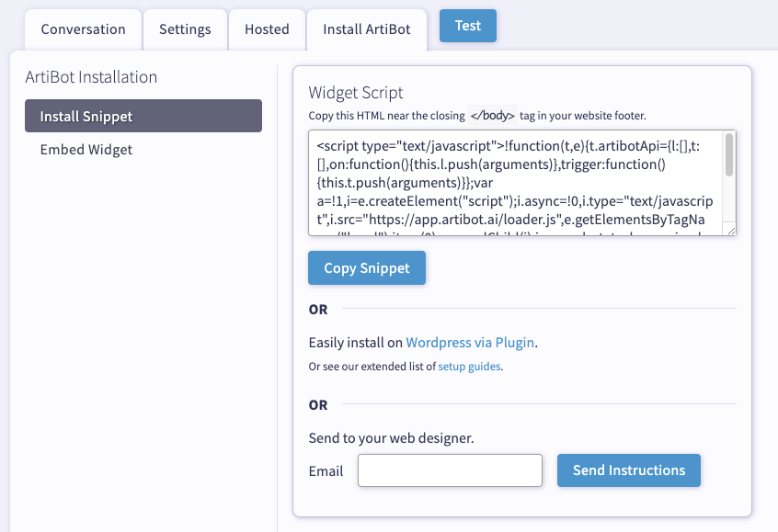Select Install Snippet in the sidebar

click(143, 116)
